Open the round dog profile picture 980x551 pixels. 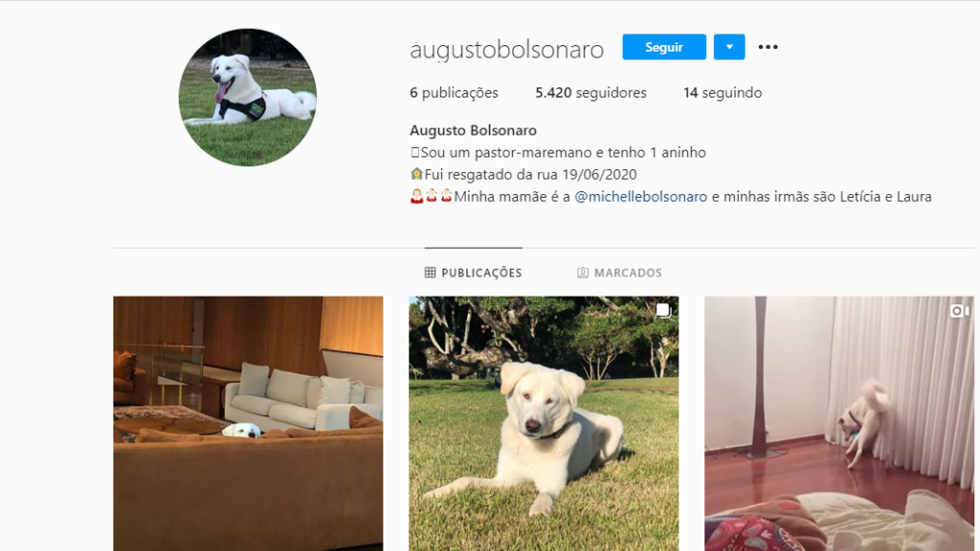pyautogui.click(x=248, y=98)
